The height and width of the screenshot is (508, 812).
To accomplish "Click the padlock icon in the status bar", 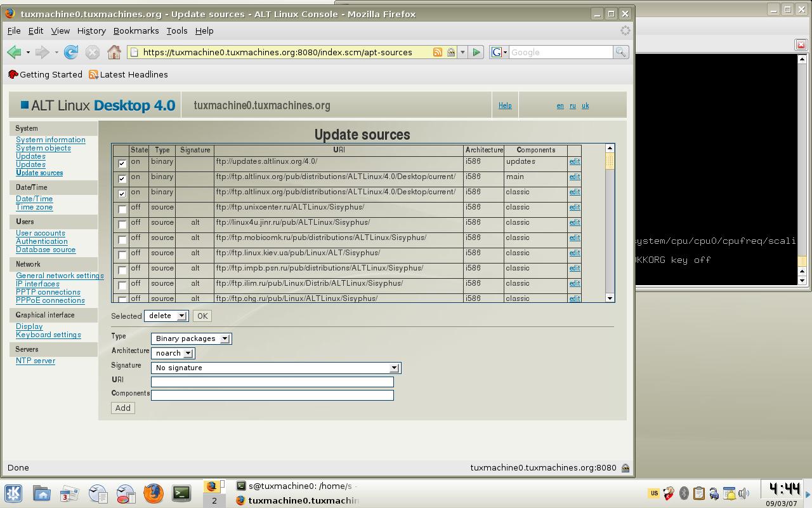I will coord(625,468).
